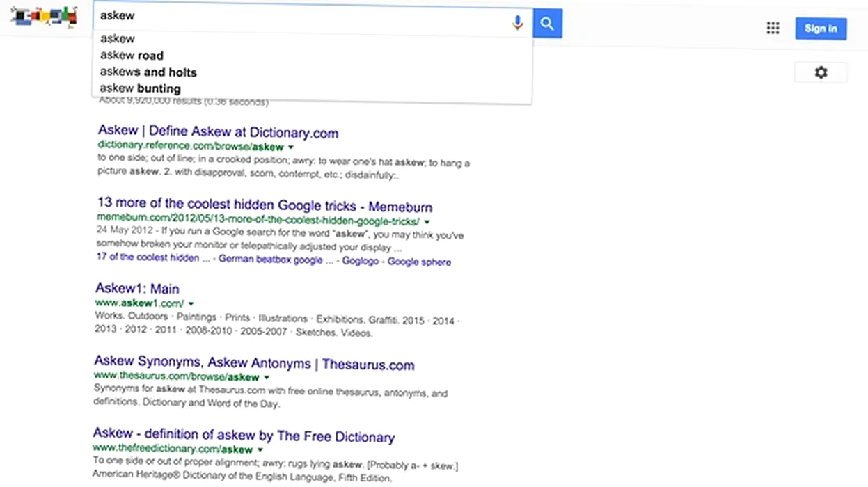Expand dropdown arrow next to dictionary.reference.com URL
This screenshot has height=487, width=868.
coord(291,147)
